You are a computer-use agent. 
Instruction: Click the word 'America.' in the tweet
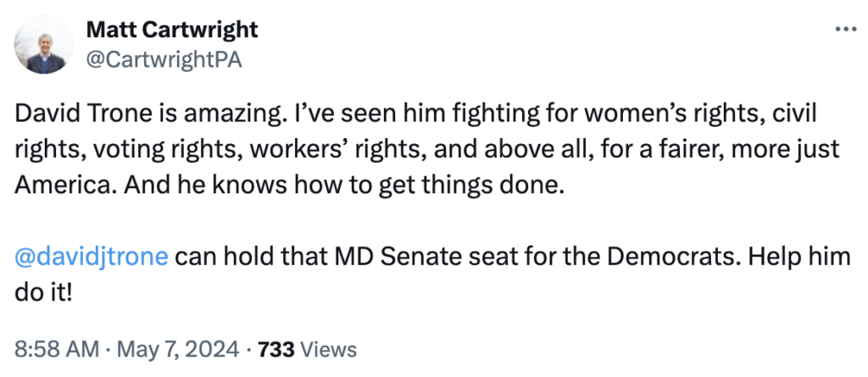coord(53,186)
